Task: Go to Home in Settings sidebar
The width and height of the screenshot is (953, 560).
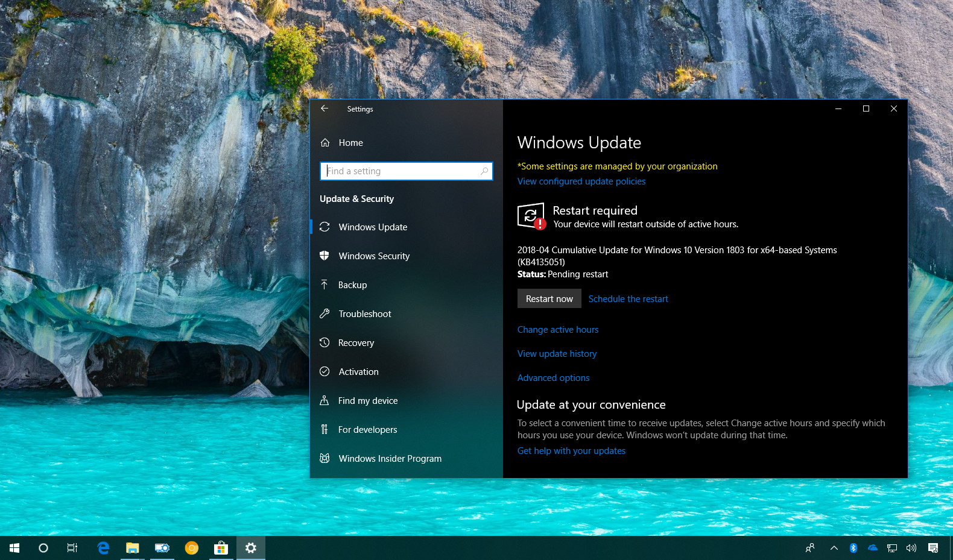Action: click(x=407, y=143)
